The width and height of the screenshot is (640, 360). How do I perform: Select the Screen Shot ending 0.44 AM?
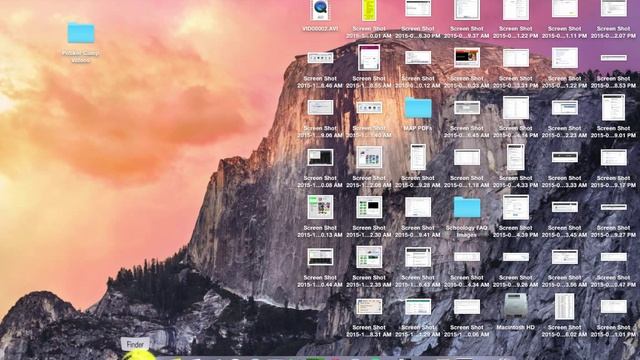tap(320, 257)
